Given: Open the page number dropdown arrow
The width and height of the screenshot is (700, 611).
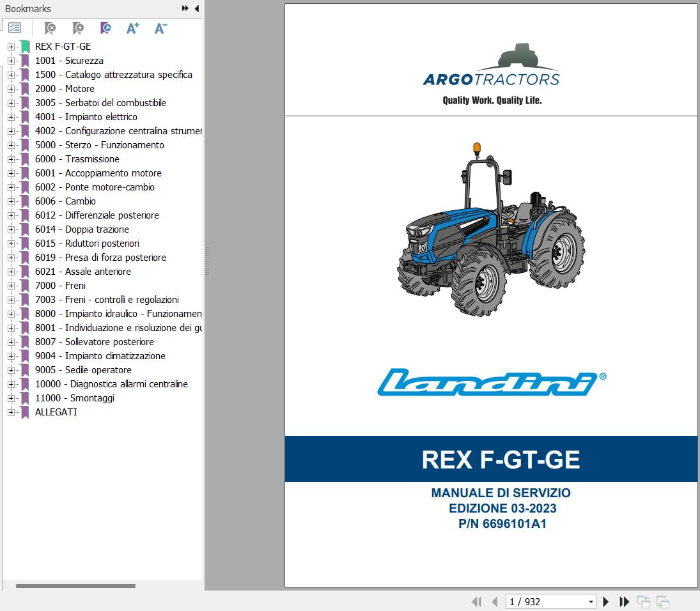Looking at the screenshot, I should 591,601.
